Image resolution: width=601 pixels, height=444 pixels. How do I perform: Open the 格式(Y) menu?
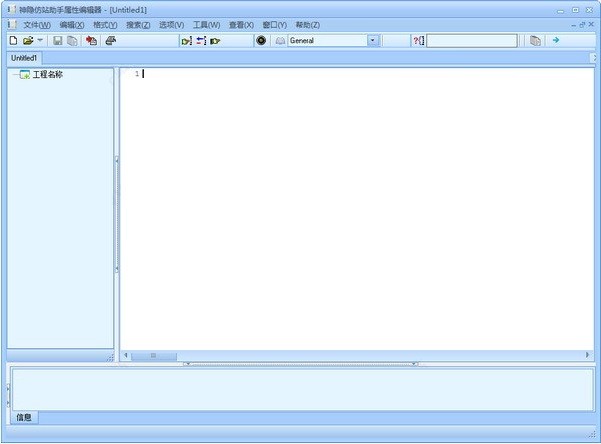pyautogui.click(x=105, y=25)
